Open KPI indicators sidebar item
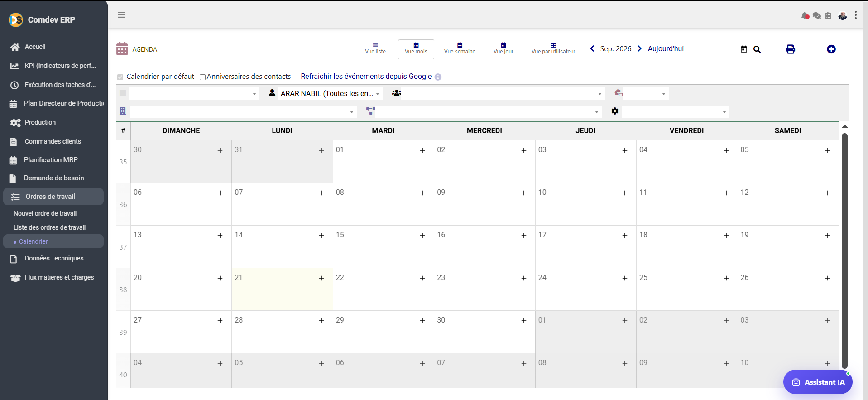868x400 pixels. point(53,66)
